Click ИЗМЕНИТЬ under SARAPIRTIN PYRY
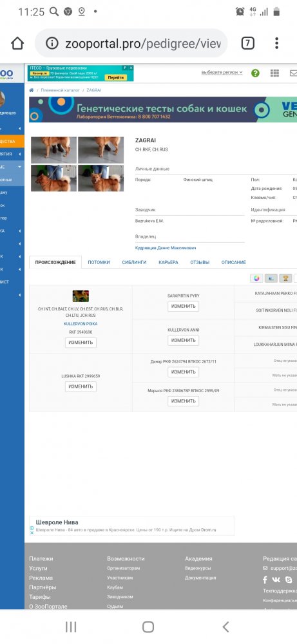 click(x=183, y=307)
